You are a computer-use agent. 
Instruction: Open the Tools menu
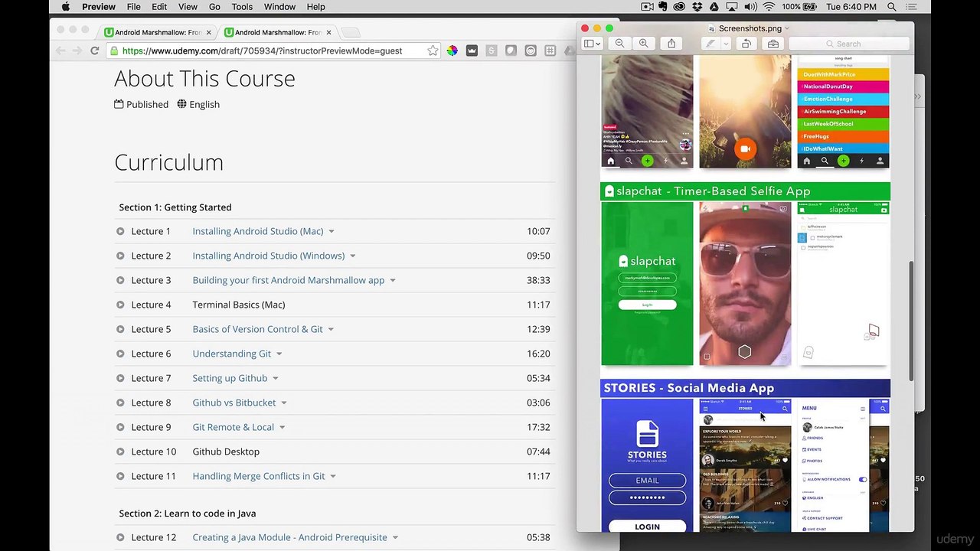point(242,7)
